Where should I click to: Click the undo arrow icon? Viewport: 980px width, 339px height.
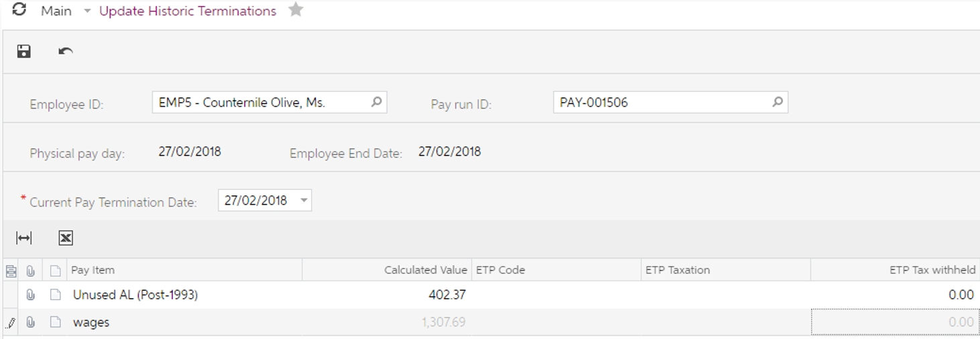click(x=65, y=51)
